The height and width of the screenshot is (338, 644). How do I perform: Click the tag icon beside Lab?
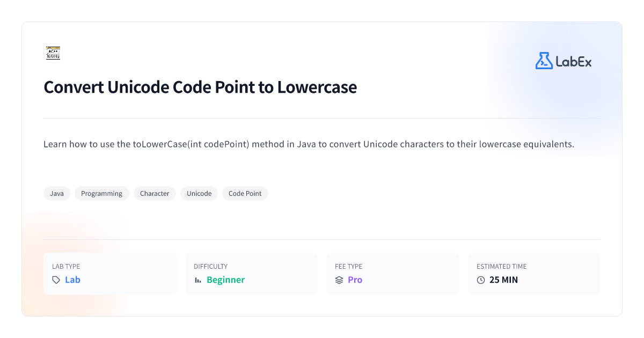56,280
